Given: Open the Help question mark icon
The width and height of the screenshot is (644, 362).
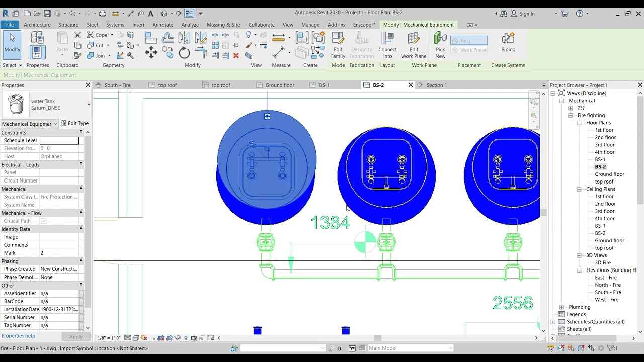Looking at the screenshot, I should [580, 14].
